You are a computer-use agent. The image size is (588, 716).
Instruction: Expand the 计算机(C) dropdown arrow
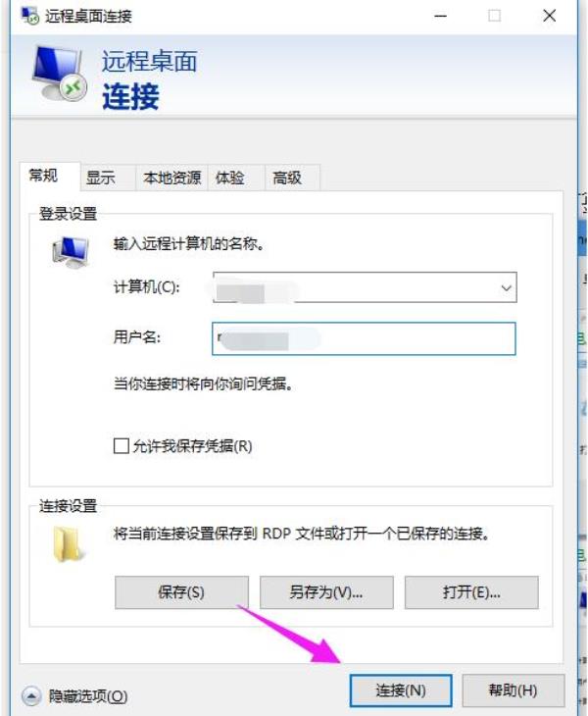506,287
